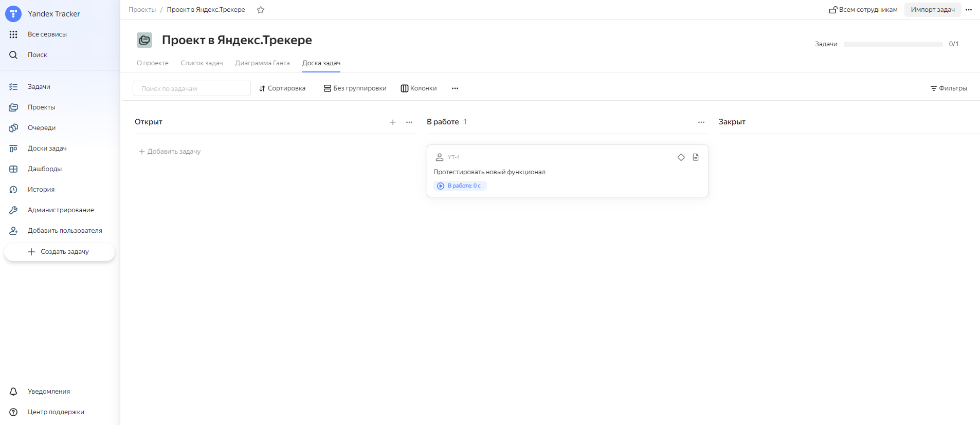Click the Администрирование wrench icon

tap(13, 210)
